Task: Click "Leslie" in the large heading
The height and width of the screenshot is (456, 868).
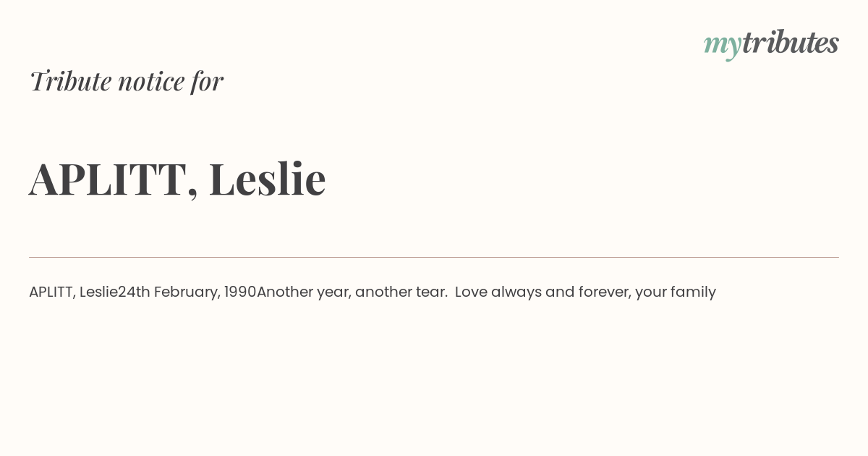Action: click(267, 179)
